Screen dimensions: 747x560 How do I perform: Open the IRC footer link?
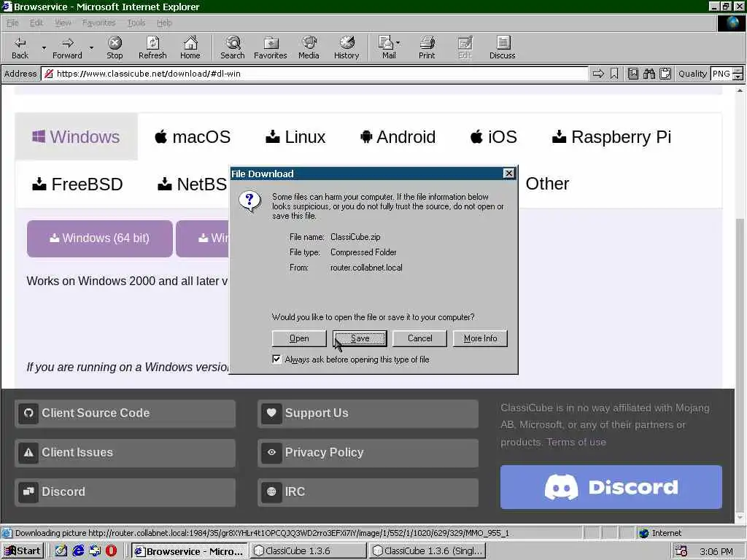coord(368,492)
